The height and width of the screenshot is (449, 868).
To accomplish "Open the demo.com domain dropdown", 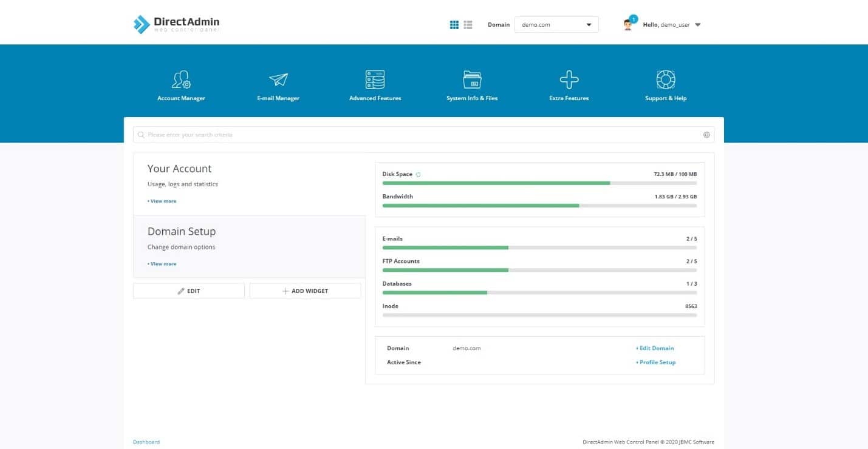I will coord(556,25).
